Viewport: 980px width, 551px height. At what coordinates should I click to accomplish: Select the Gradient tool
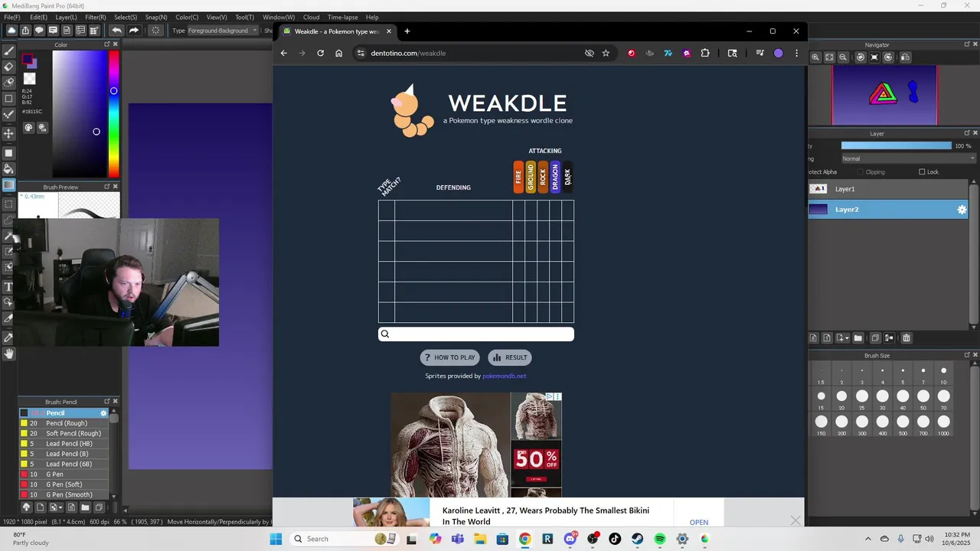click(9, 184)
